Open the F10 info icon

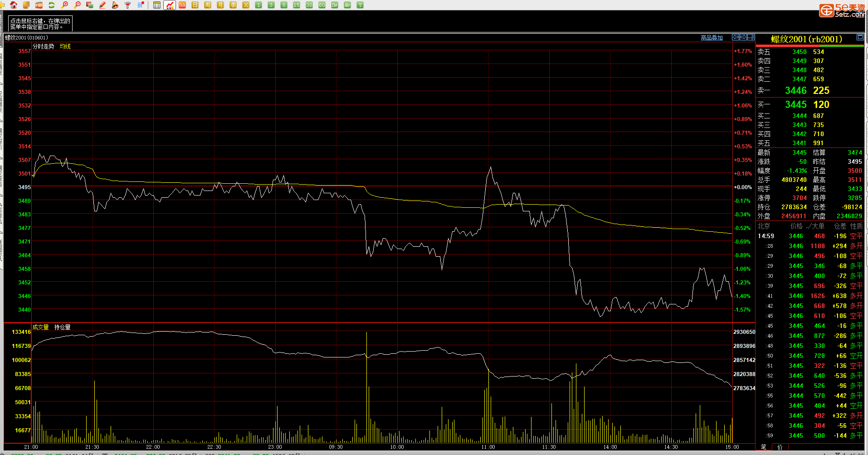click(39, 5)
